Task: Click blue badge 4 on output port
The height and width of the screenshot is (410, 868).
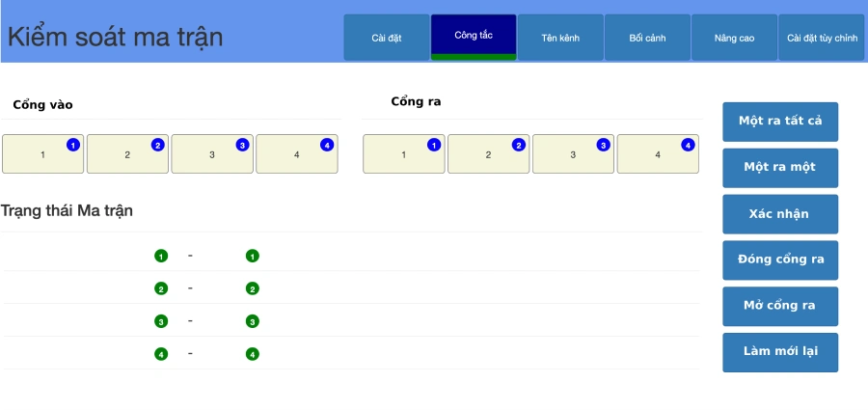Action: pyautogui.click(x=688, y=145)
